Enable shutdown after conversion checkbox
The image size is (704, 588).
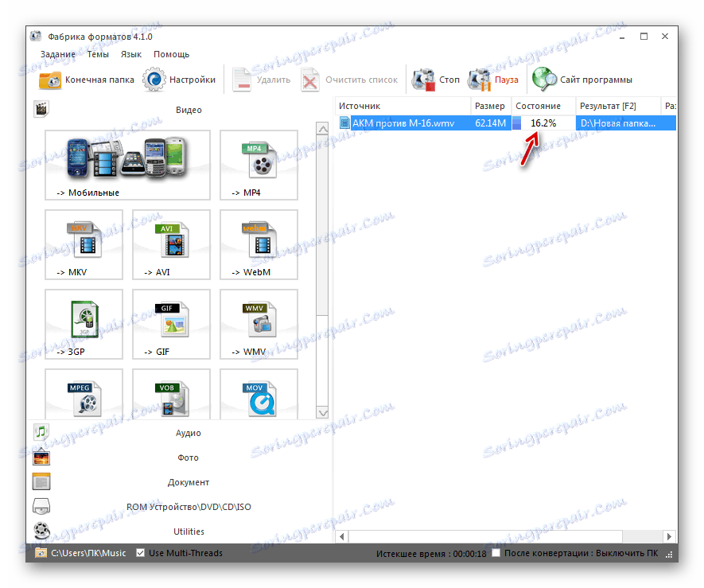click(x=496, y=553)
